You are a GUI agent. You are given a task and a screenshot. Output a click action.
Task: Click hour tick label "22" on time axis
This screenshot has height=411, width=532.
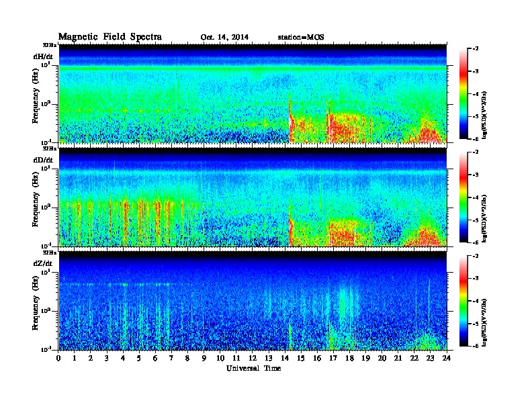coord(414,359)
